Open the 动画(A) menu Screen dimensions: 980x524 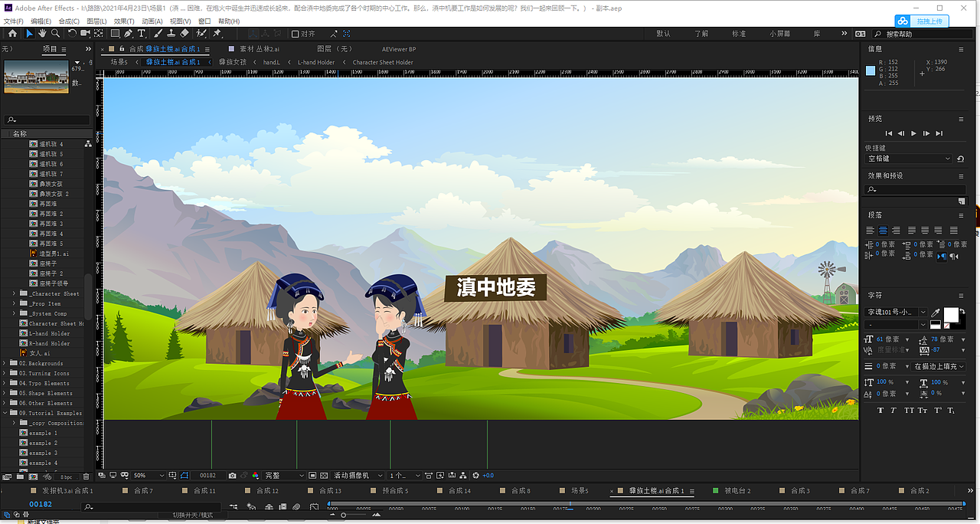click(152, 21)
